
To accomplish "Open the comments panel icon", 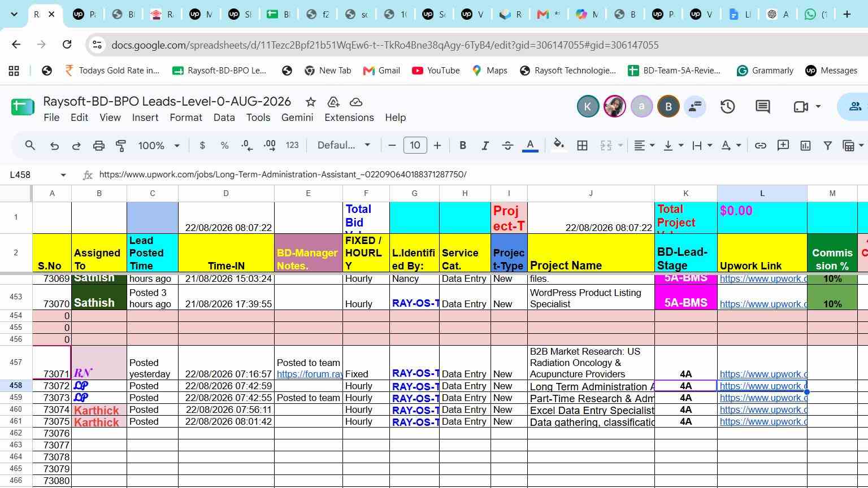I will point(763,107).
